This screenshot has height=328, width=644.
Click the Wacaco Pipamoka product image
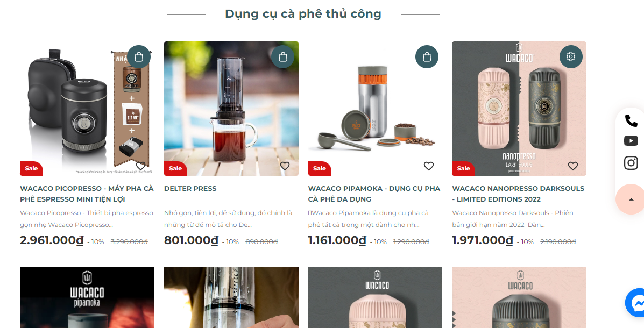click(375, 109)
